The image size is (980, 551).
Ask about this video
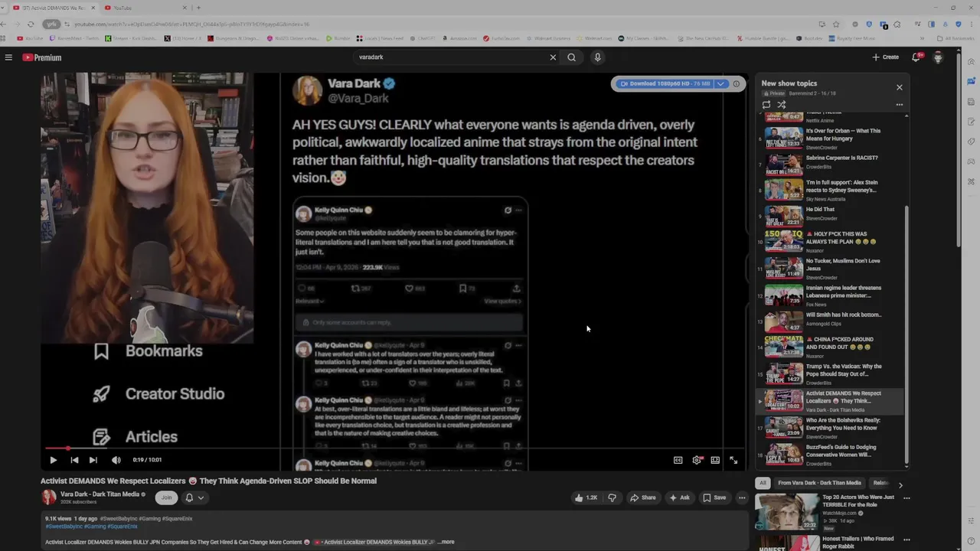click(679, 497)
